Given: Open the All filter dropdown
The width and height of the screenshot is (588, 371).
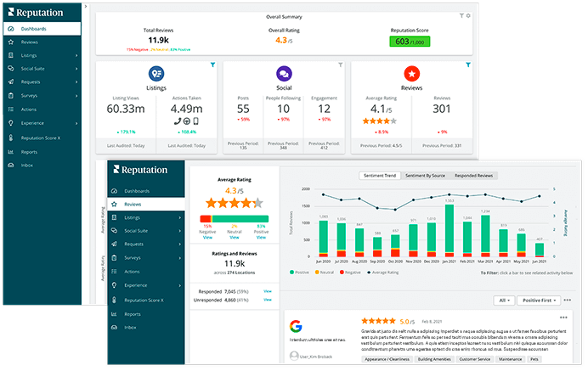Looking at the screenshot, I should (x=505, y=301).
